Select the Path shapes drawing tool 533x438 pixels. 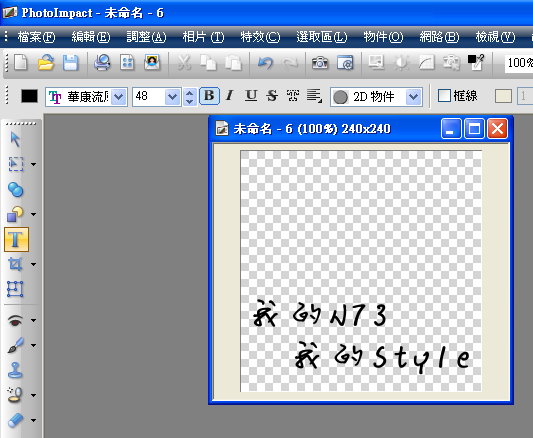(16, 214)
